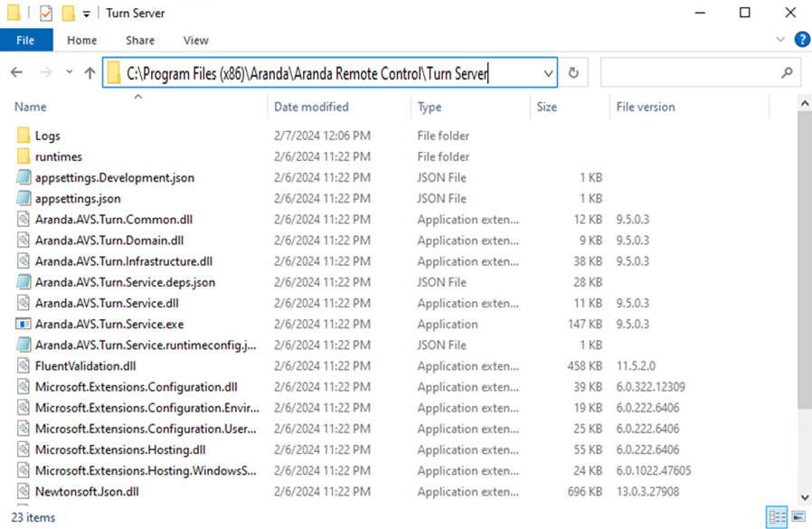This screenshot has width=812, height=529.
Task: Select Microsoft.Extensions.Hosting.dll file icon
Action: tap(24, 449)
